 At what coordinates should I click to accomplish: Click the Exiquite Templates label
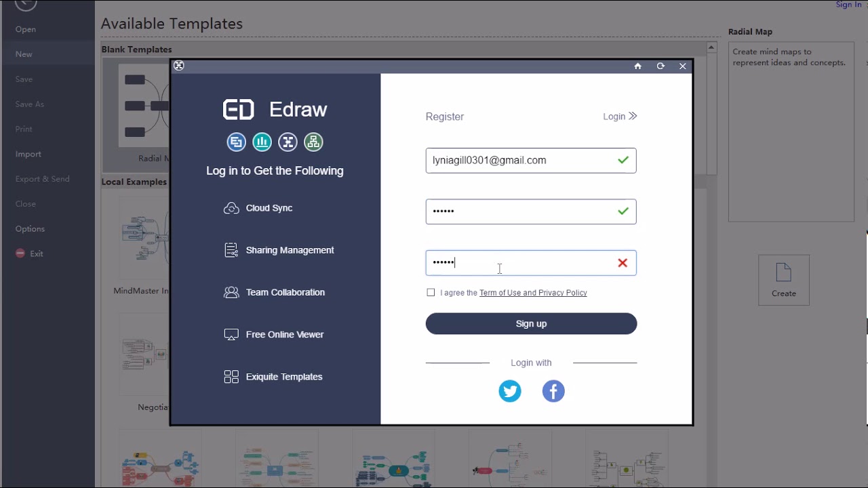click(284, 377)
